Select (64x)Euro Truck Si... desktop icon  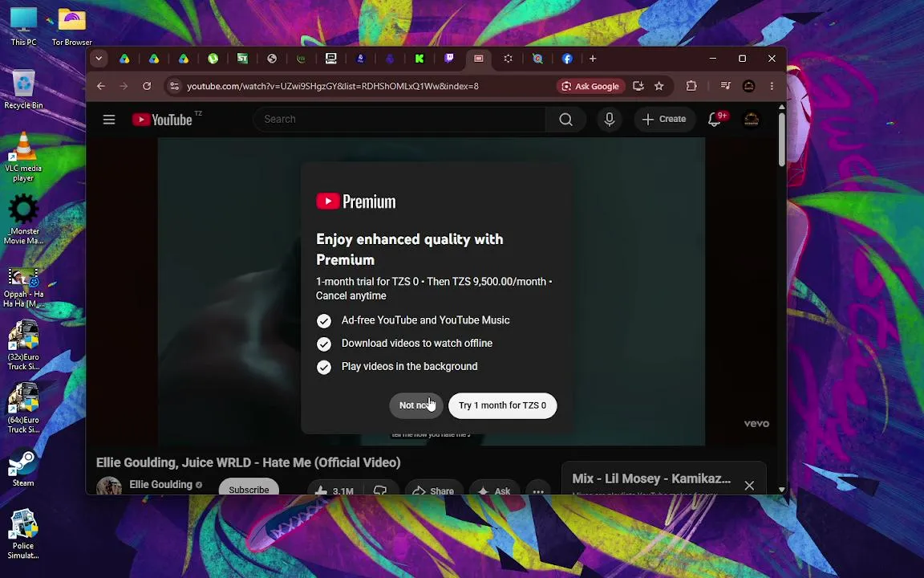pyautogui.click(x=23, y=409)
